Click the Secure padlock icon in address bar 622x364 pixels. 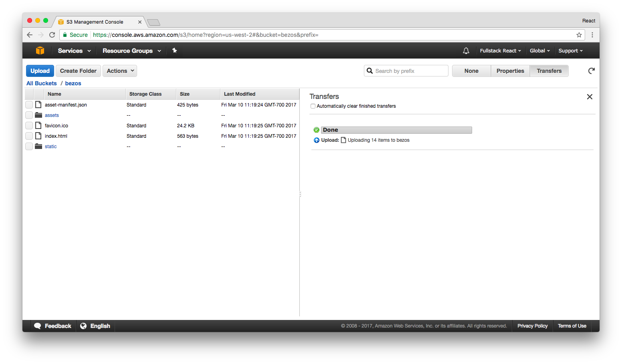(65, 35)
